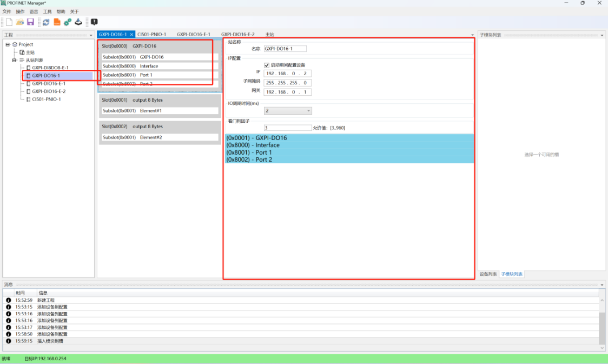Click the 名称 station name input field
Viewport: 608px width, 364px height.
pos(285,49)
